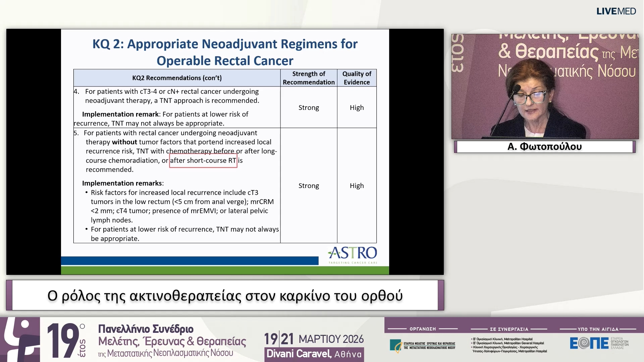The image size is (644, 362).
Task: Click the talk title banner about ακτινοθεραπείας
Action: click(x=225, y=295)
